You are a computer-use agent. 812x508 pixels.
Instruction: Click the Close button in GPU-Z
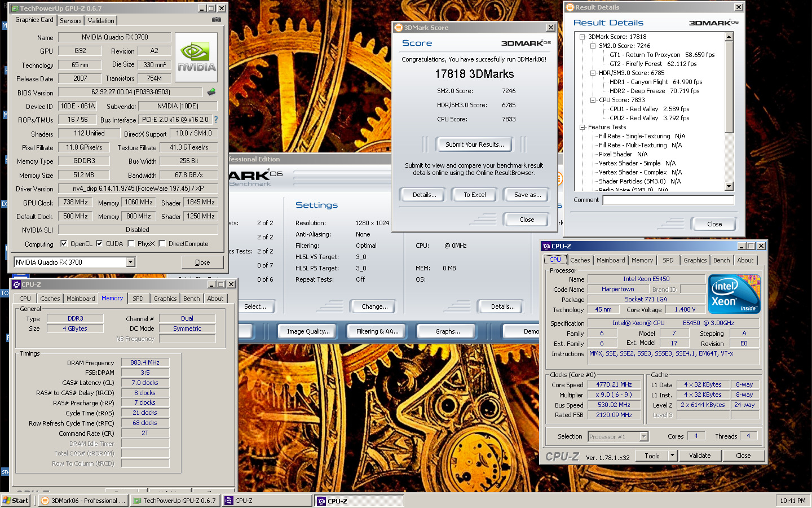tap(202, 262)
